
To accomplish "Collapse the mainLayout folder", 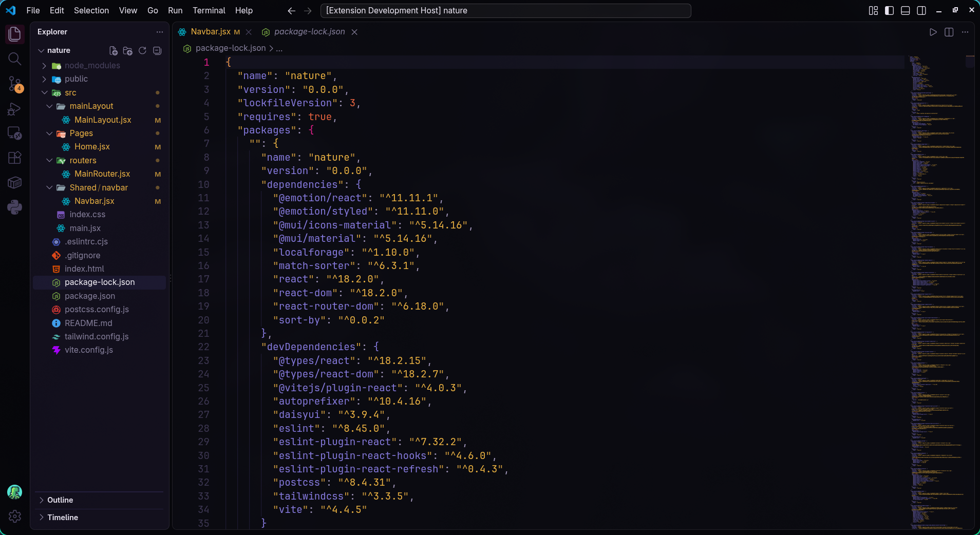I will coord(49,106).
